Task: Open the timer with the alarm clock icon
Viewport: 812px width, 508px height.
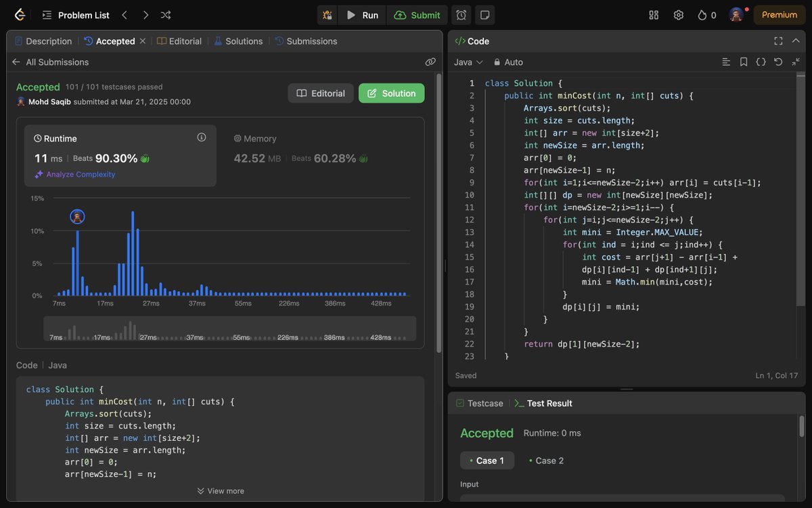Action: tap(461, 14)
